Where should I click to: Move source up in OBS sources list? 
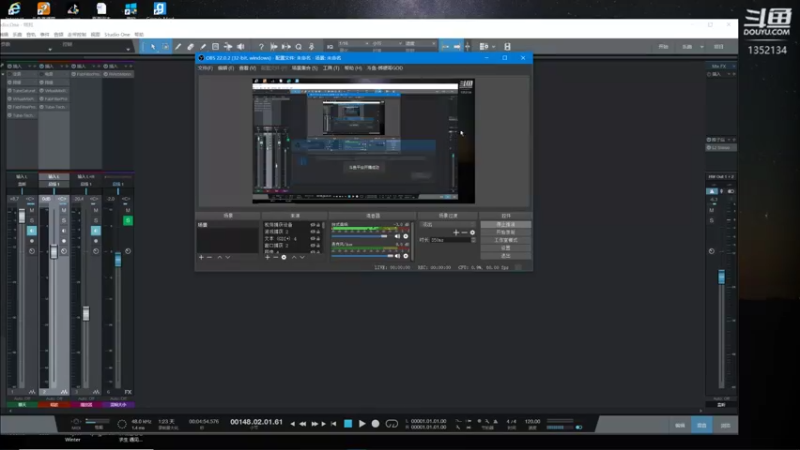(x=294, y=257)
